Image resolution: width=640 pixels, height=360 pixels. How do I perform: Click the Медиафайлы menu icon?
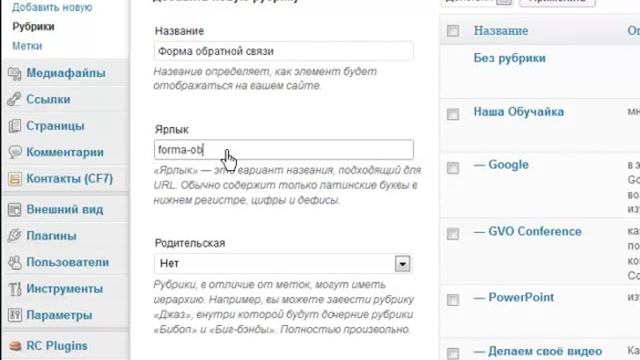coord(15,73)
